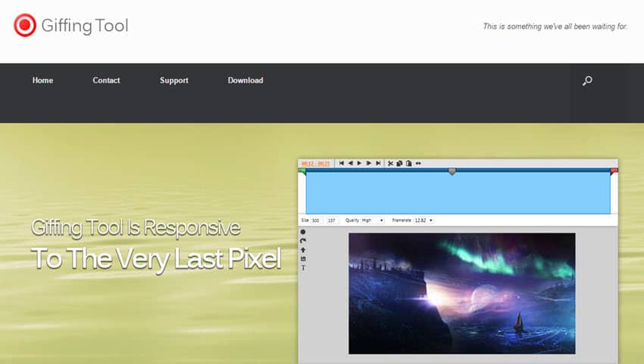Screen dimensions: 644x364
Task: Open the search magnifier in navigation bar
Action: 587,80
